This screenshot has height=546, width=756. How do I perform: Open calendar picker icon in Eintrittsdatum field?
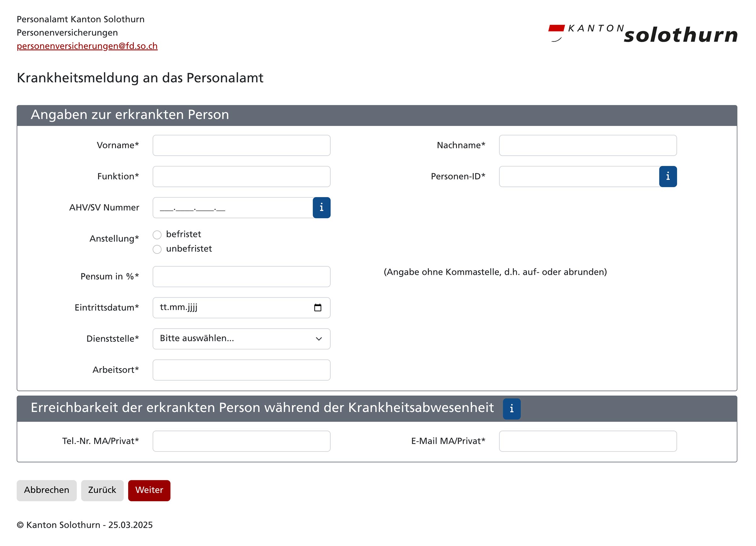click(x=318, y=307)
